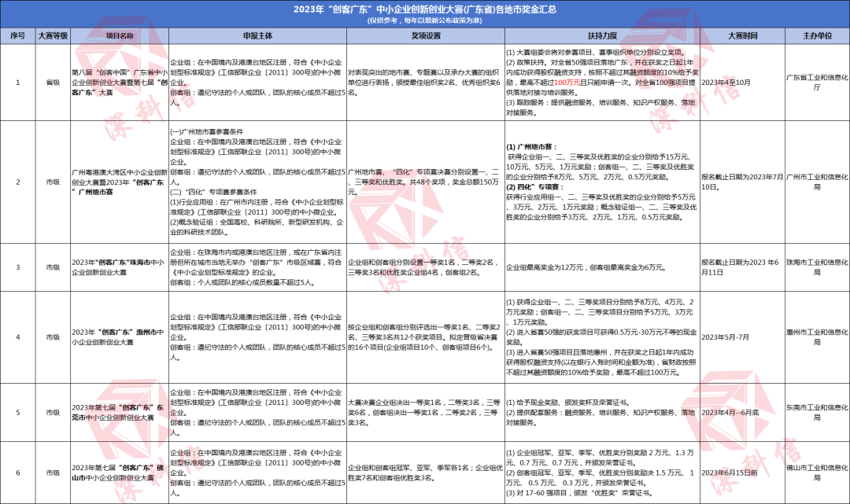Click the applicant cell in the Dongguan row
The image size is (850, 504).
(257, 413)
